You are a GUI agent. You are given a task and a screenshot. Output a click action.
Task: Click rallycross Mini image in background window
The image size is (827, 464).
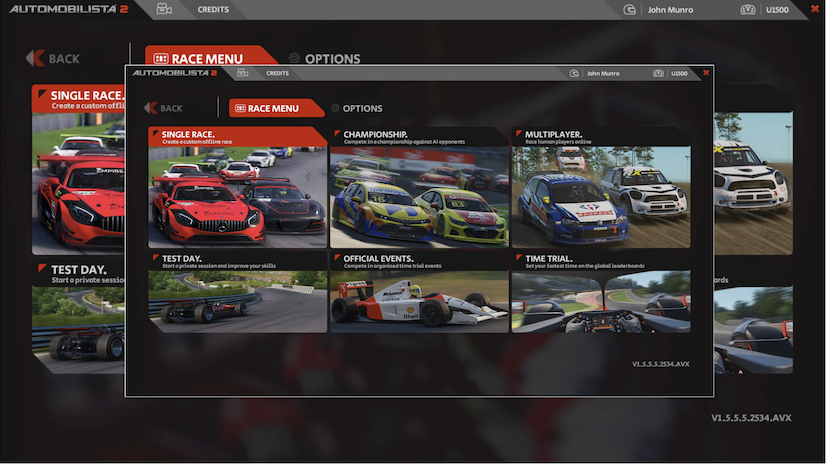[754, 183]
